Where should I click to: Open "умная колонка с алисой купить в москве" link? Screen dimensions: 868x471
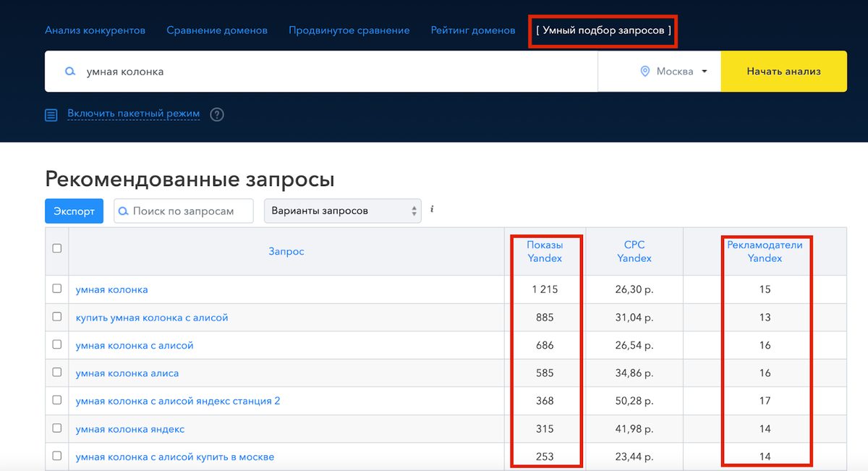pyautogui.click(x=175, y=457)
